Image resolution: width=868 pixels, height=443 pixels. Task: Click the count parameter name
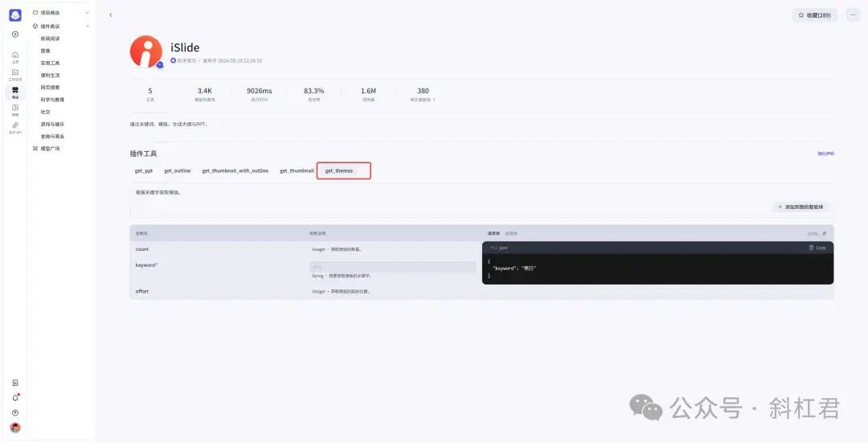click(142, 249)
